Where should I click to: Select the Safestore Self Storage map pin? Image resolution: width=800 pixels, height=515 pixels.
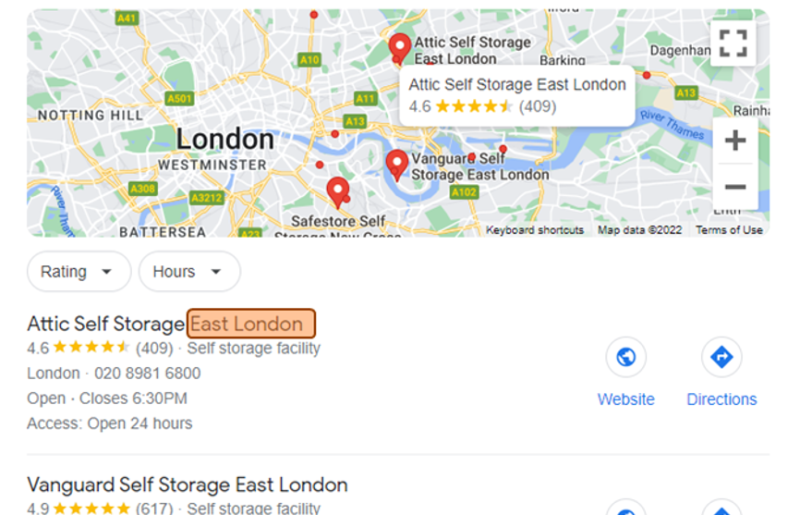point(338,192)
